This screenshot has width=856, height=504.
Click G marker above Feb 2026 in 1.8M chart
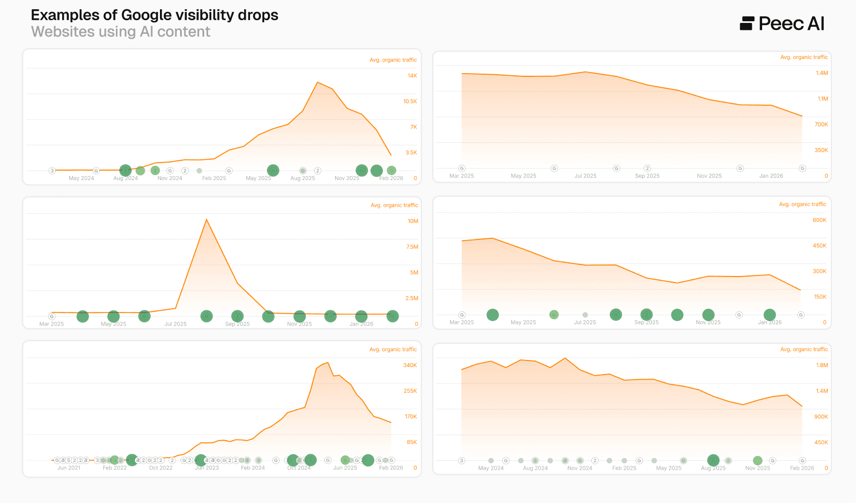tap(802, 461)
